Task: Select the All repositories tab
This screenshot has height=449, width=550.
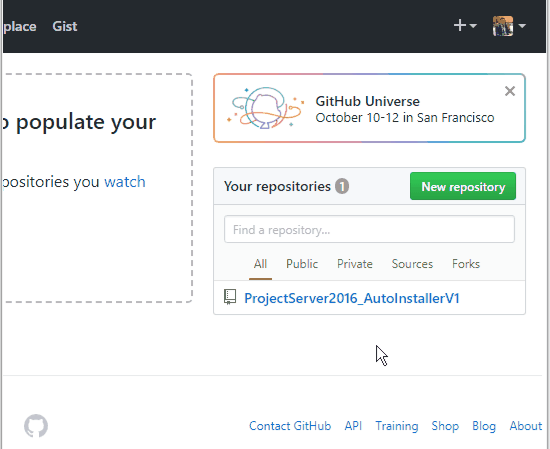Action: (260, 264)
